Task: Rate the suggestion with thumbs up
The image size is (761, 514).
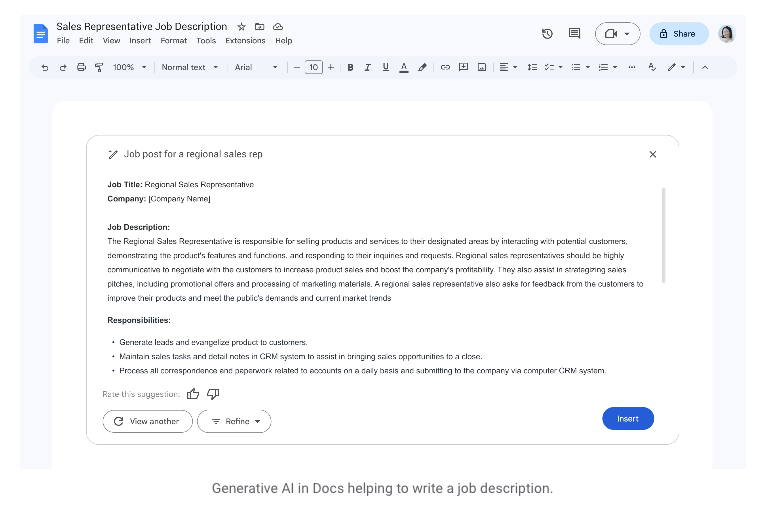Action: [x=193, y=394]
